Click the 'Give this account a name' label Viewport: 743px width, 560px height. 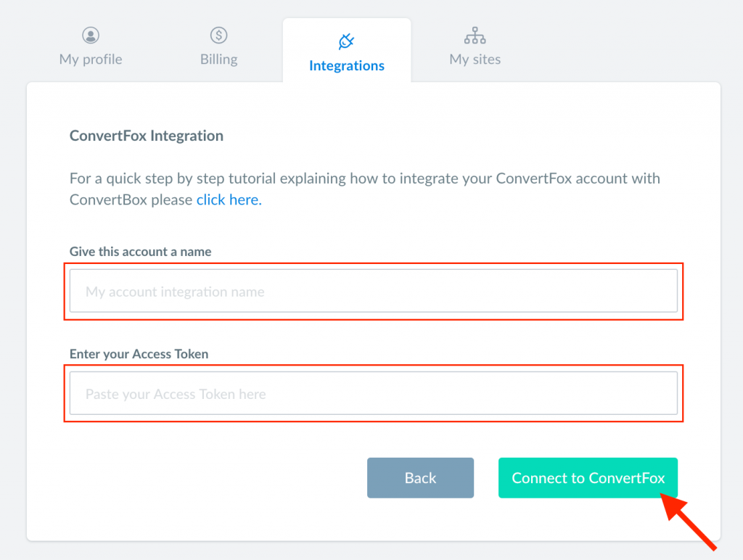tap(140, 252)
